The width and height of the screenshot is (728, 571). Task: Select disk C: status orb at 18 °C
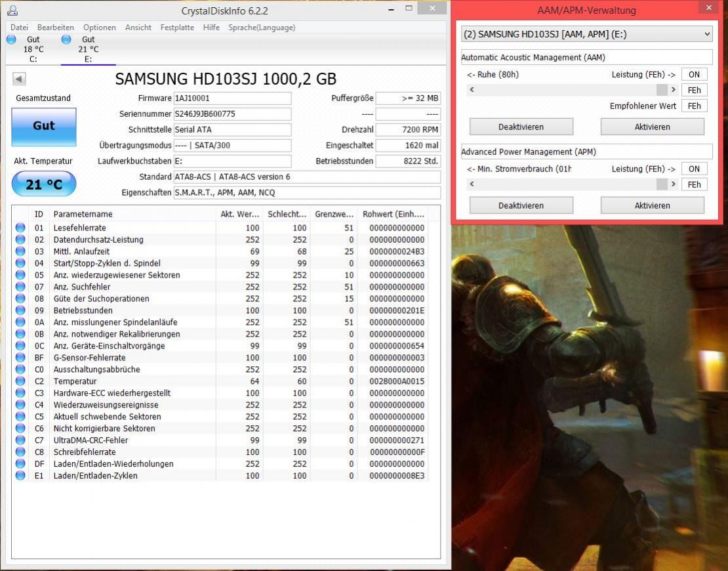click(x=12, y=39)
